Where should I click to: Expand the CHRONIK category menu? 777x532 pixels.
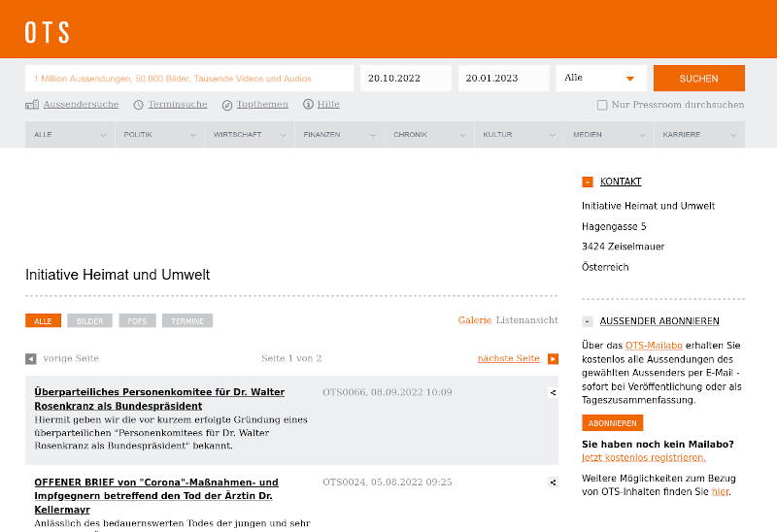click(x=429, y=135)
